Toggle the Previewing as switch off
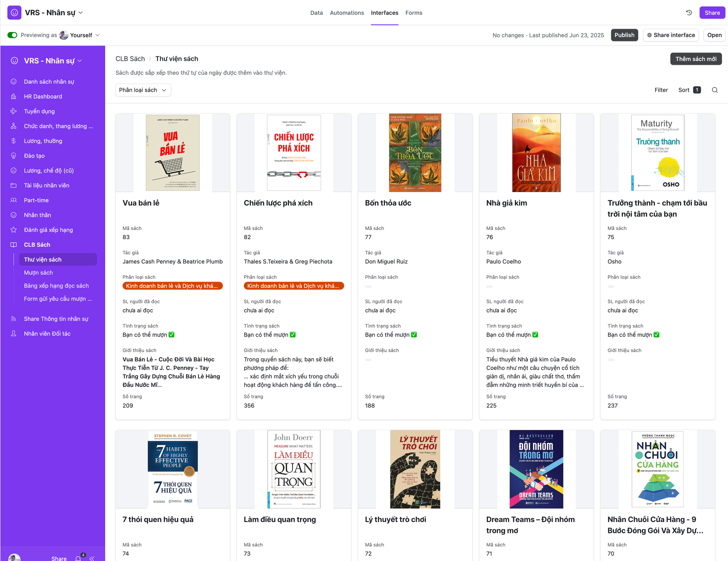Image resolution: width=728 pixels, height=561 pixels. (x=12, y=35)
